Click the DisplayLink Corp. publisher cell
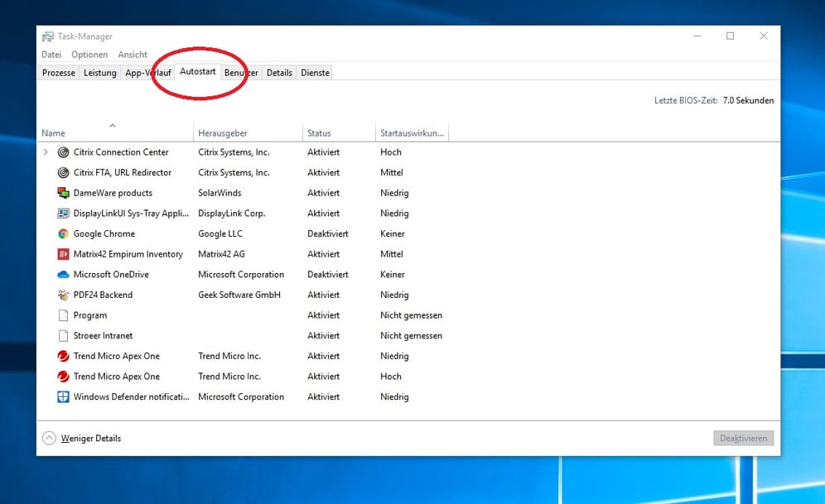Image resolution: width=825 pixels, height=504 pixels. click(x=231, y=214)
